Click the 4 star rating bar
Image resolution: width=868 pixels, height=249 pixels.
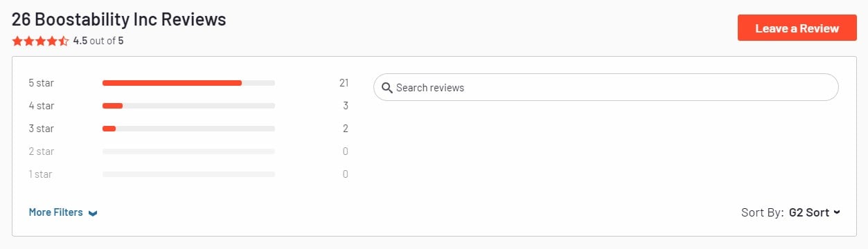pos(188,106)
